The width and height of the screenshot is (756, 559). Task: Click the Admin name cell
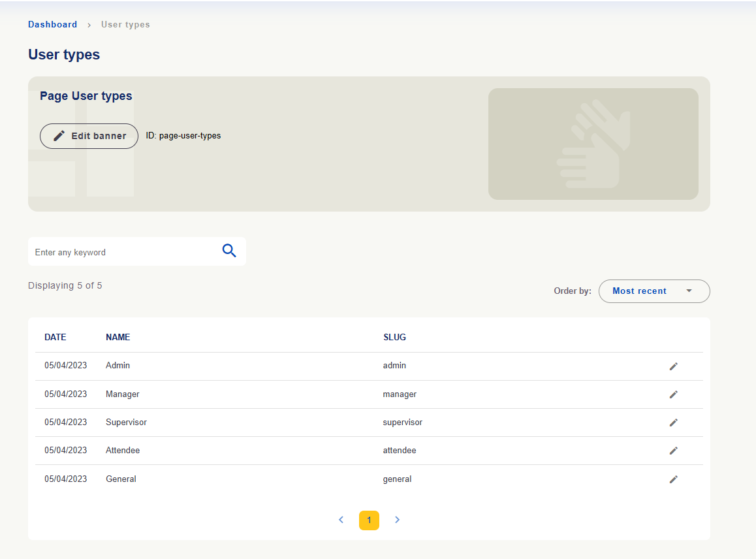point(118,366)
